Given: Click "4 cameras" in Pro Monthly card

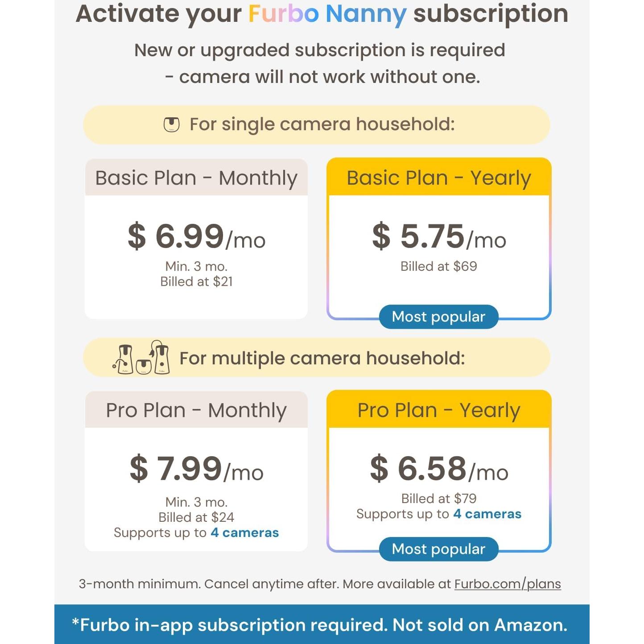Looking at the screenshot, I should coord(244,533).
